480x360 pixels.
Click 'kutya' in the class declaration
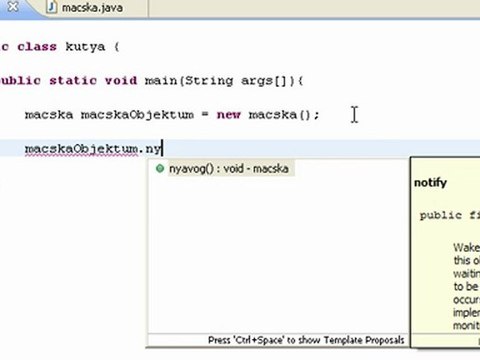(x=85, y=47)
